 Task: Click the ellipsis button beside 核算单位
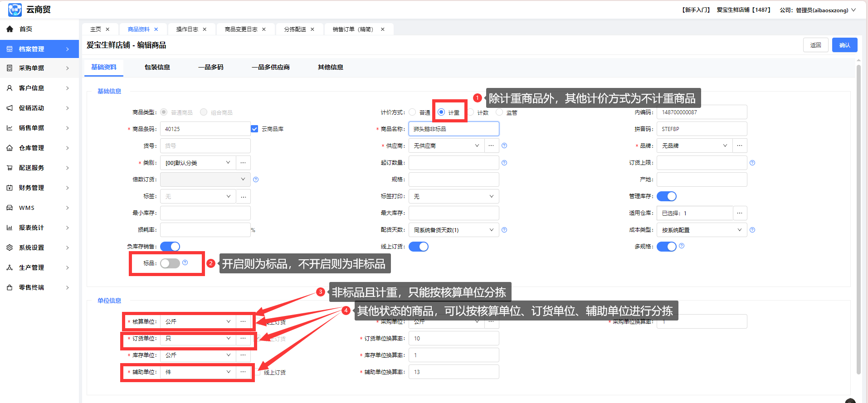coord(243,321)
